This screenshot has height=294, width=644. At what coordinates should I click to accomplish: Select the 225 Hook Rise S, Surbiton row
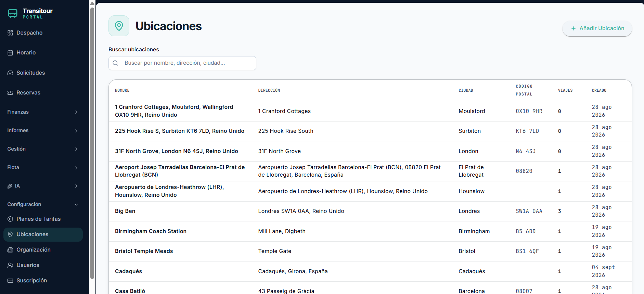tap(370, 131)
